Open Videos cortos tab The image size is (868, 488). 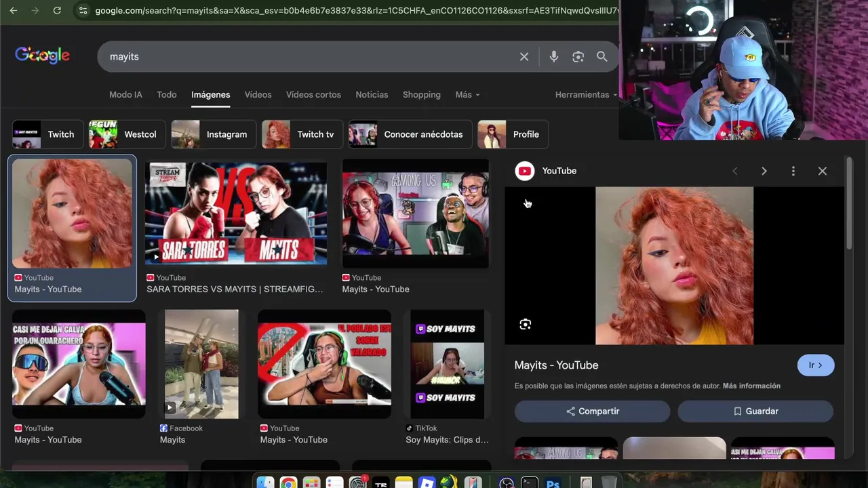pos(313,95)
